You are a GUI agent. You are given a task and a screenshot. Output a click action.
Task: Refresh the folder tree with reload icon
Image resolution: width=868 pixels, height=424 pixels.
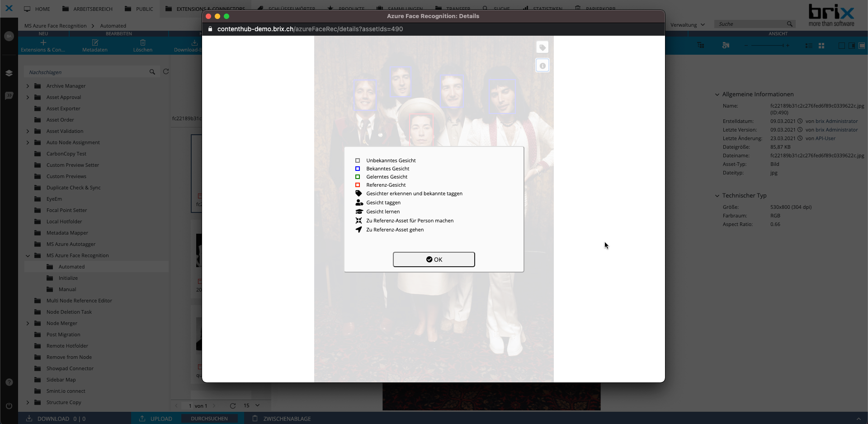(166, 71)
